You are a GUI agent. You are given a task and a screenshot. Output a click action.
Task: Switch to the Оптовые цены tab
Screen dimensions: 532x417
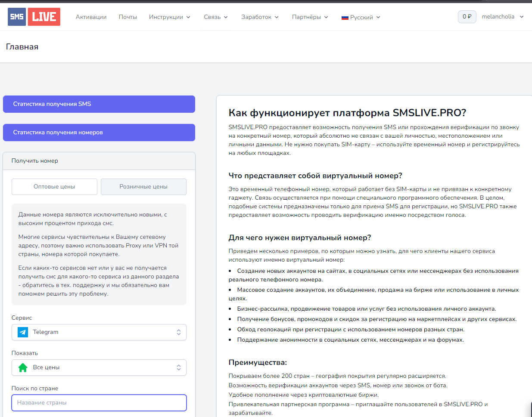point(54,187)
